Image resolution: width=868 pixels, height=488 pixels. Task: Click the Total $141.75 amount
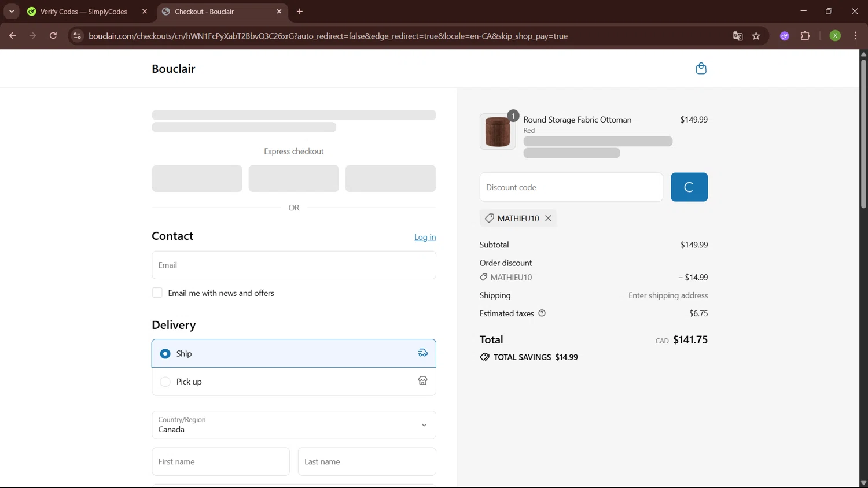click(690, 339)
